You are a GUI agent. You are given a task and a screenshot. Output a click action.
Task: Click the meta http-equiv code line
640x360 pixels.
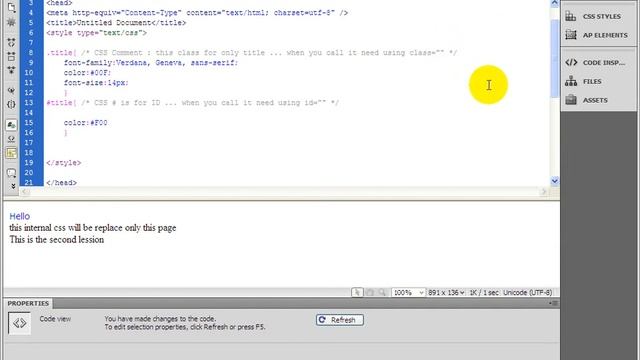(197, 13)
